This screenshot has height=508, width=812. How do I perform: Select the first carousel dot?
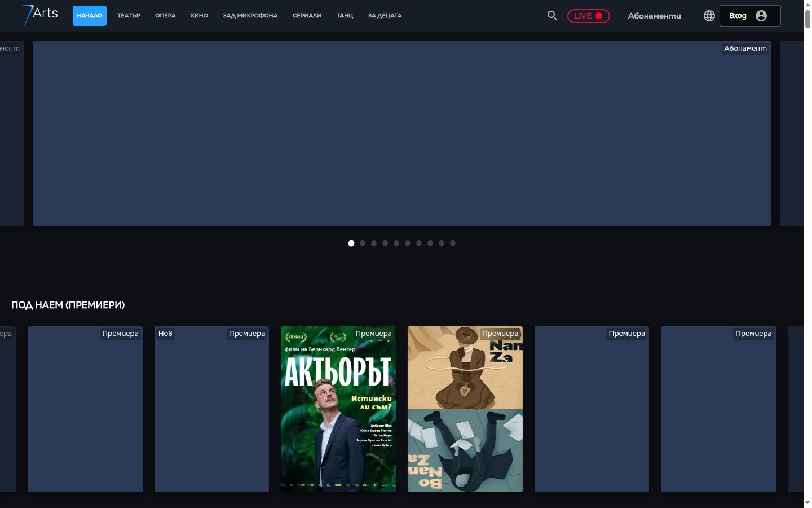[x=351, y=243]
